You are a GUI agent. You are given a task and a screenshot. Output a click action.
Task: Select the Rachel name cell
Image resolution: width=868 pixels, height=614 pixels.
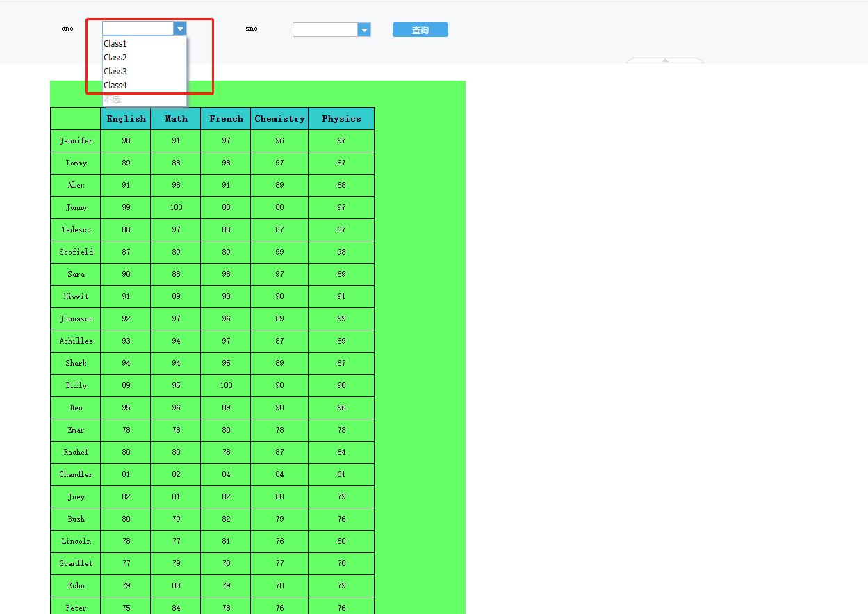[x=76, y=452]
